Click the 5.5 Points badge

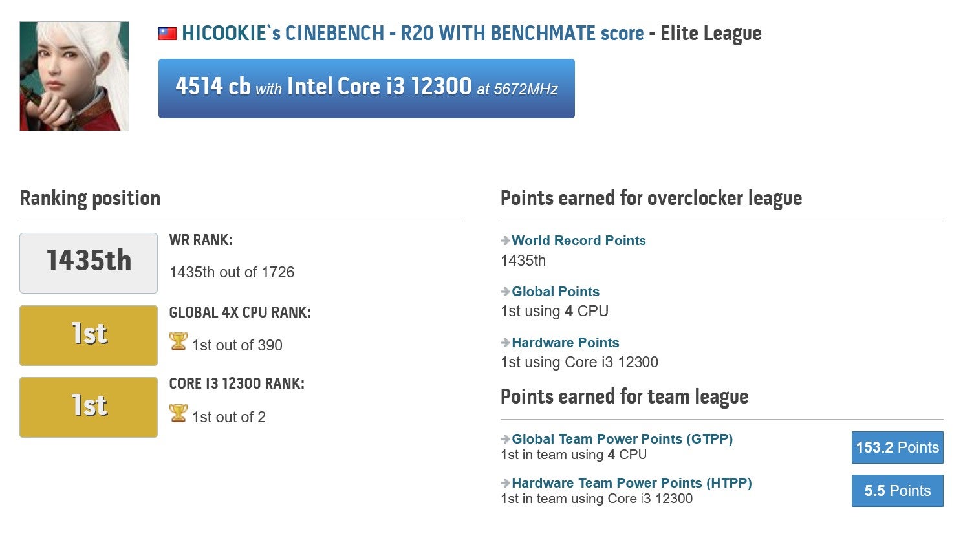tap(897, 491)
